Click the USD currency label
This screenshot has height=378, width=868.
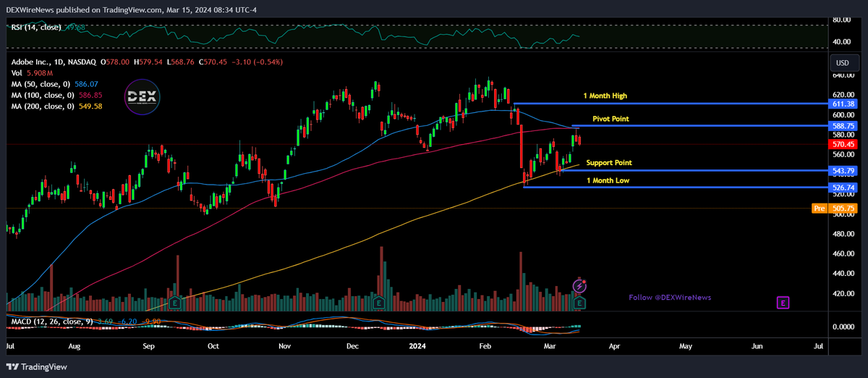coord(841,63)
